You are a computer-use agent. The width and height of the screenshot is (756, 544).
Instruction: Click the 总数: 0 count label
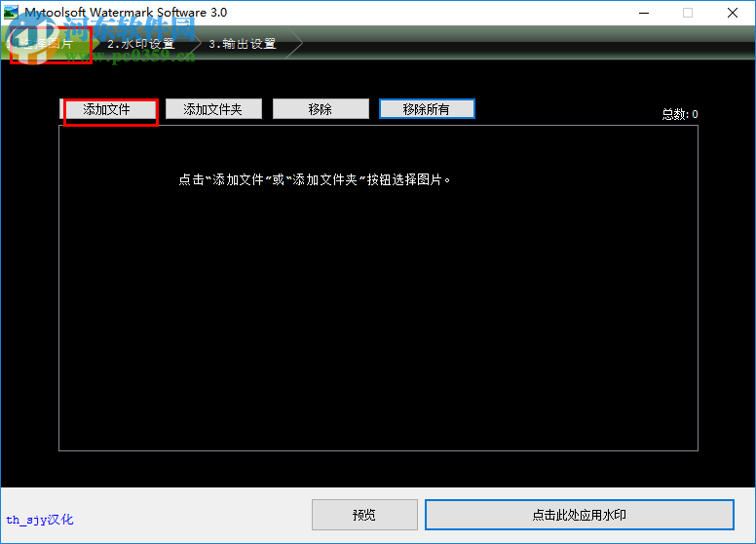[680, 114]
